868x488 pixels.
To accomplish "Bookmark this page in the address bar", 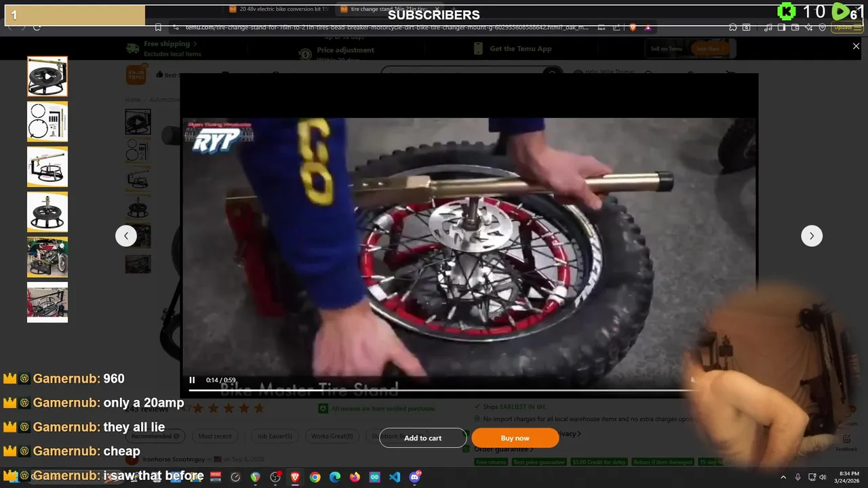I will 158,27.
